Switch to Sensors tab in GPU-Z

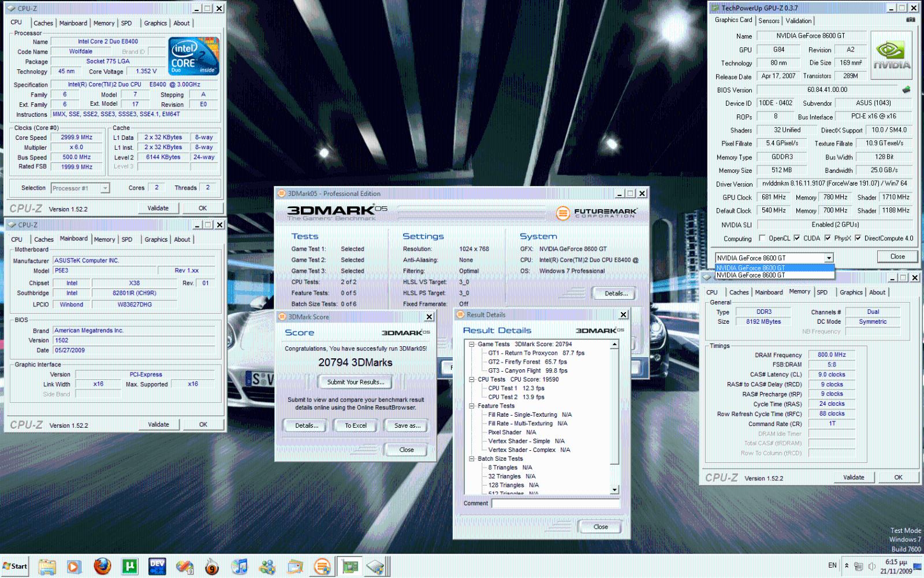769,21
